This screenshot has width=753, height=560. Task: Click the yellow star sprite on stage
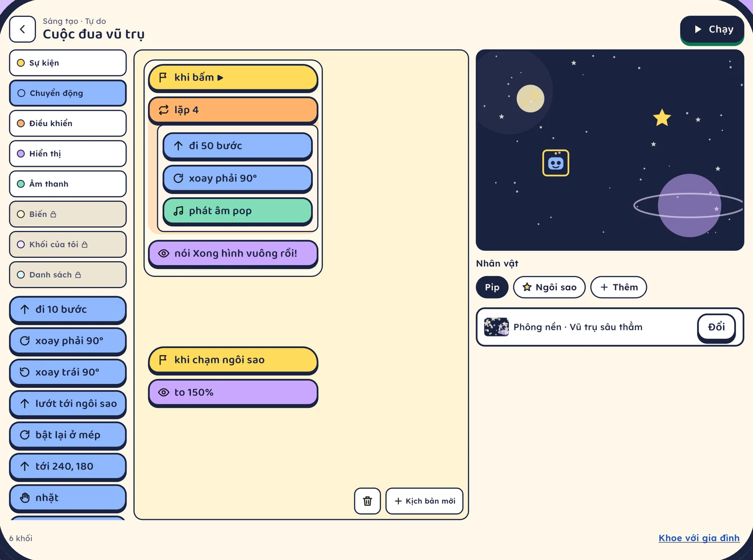(662, 118)
